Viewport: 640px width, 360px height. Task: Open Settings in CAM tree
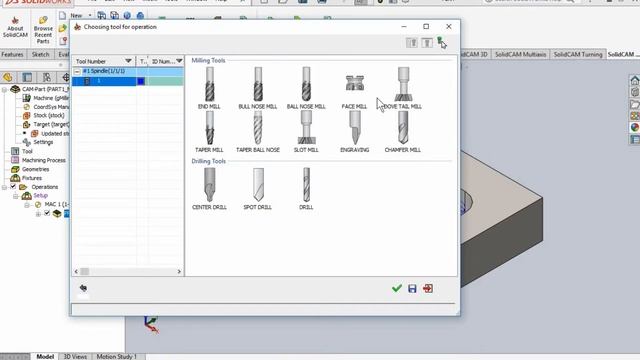pyautogui.click(x=38, y=142)
